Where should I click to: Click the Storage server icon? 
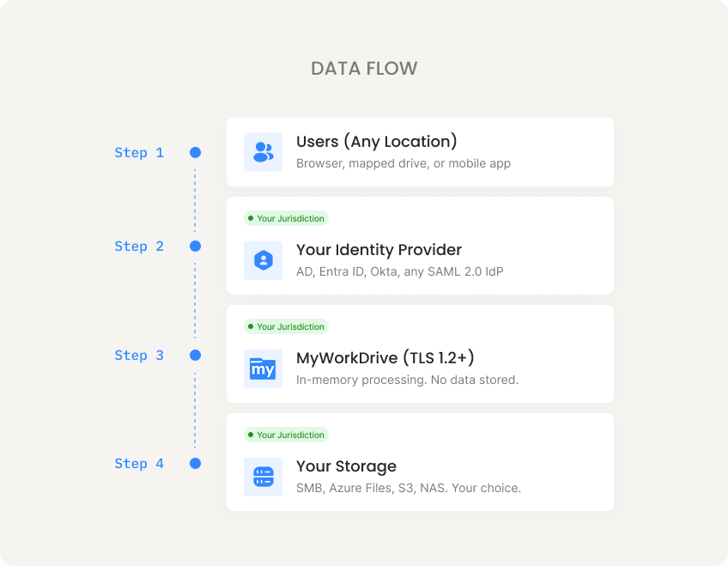[x=263, y=477]
